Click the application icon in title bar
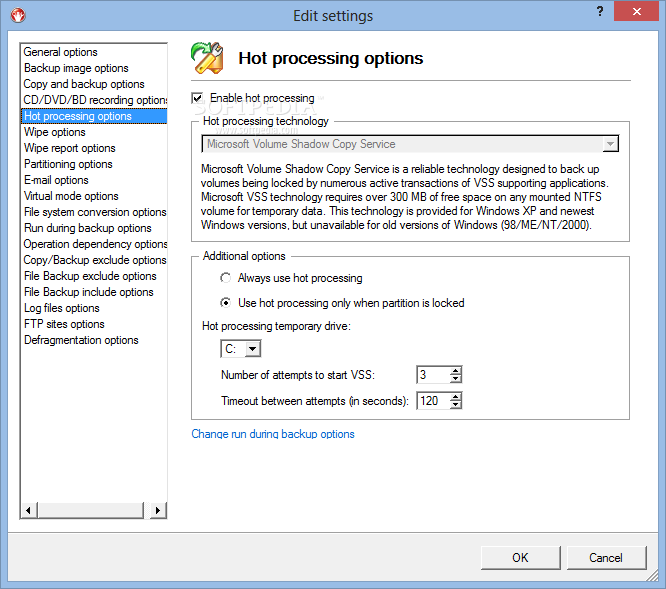This screenshot has height=589, width=666. [18, 15]
